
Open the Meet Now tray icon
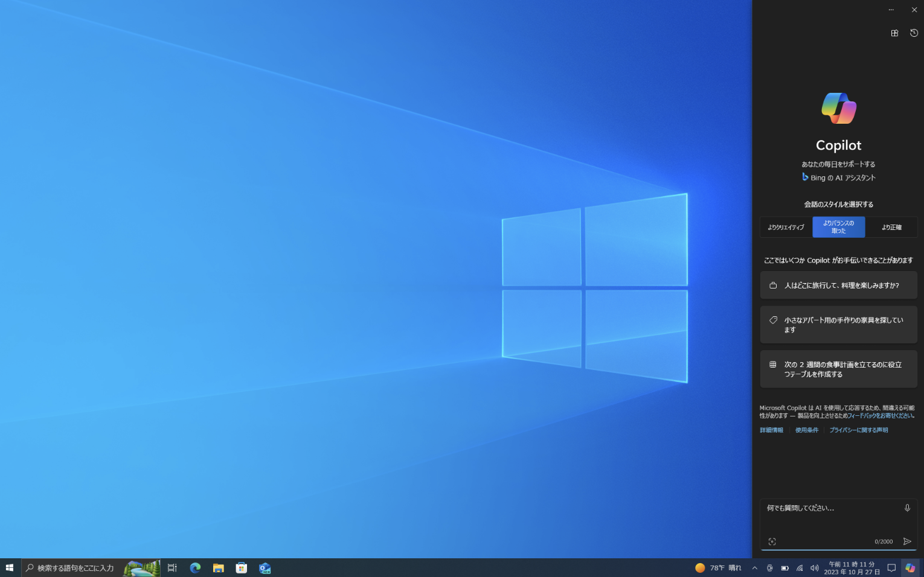[769, 568]
